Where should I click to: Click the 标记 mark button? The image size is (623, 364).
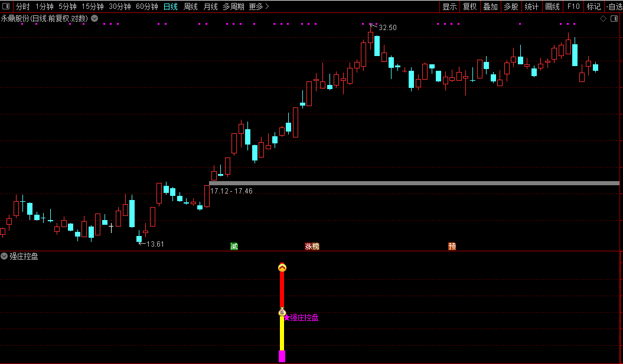point(593,6)
